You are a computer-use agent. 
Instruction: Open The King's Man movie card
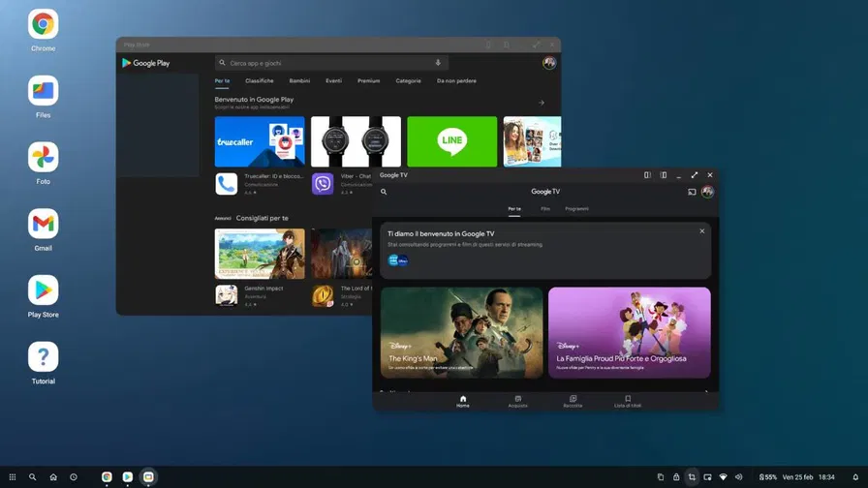(461, 332)
